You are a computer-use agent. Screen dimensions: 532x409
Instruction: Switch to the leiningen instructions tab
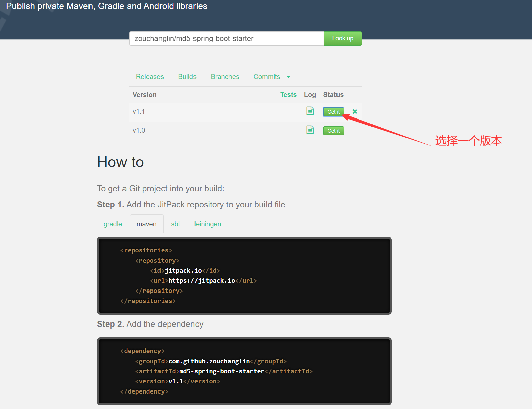(x=208, y=224)
